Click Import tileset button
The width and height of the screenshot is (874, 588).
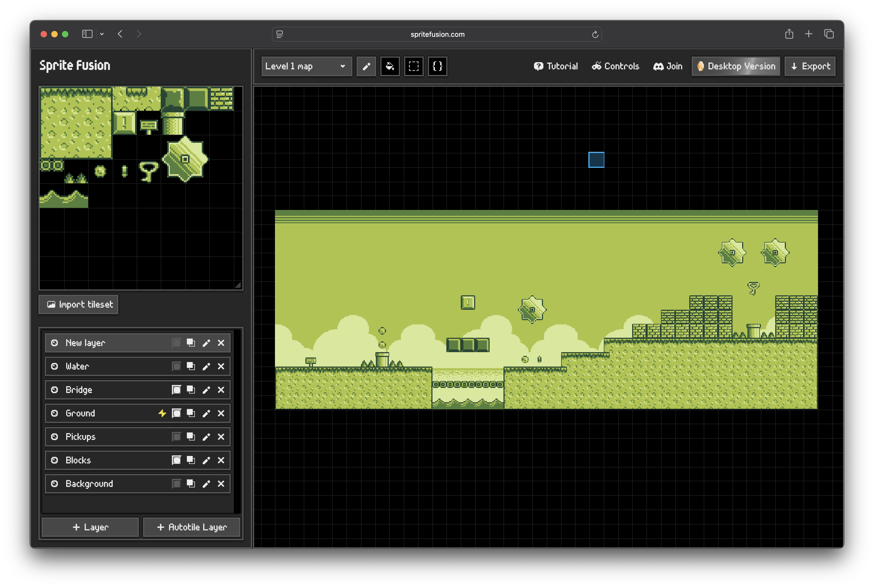[79, 304]
